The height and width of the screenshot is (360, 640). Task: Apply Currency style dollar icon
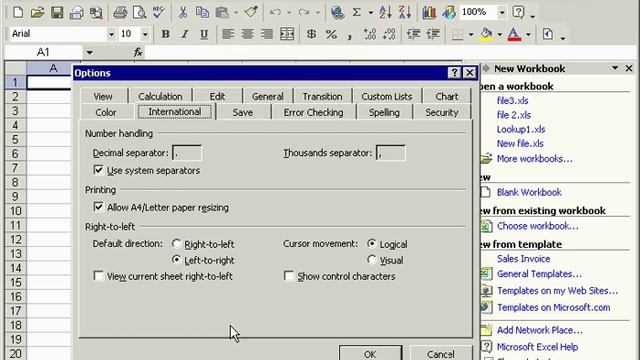(311, 34)
